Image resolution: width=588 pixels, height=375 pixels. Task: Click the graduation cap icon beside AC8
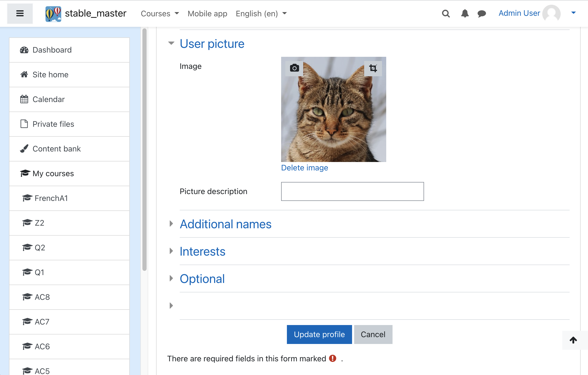[27, 297]
